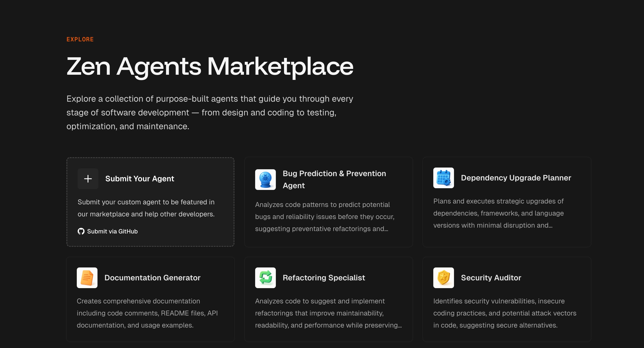Open the Bug Prediction & Prevention Agent card
Viewport: 644px width, 348px height.
click(x=328, y=202)
